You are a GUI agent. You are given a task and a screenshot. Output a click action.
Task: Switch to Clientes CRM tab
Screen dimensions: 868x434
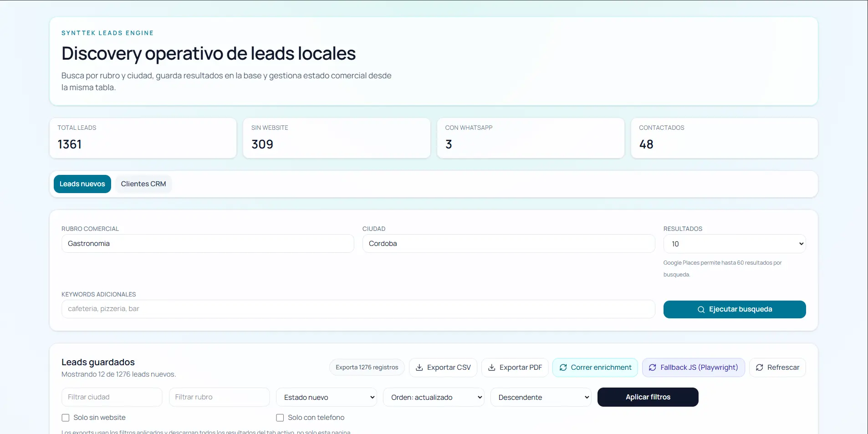[x=143, y=184]
